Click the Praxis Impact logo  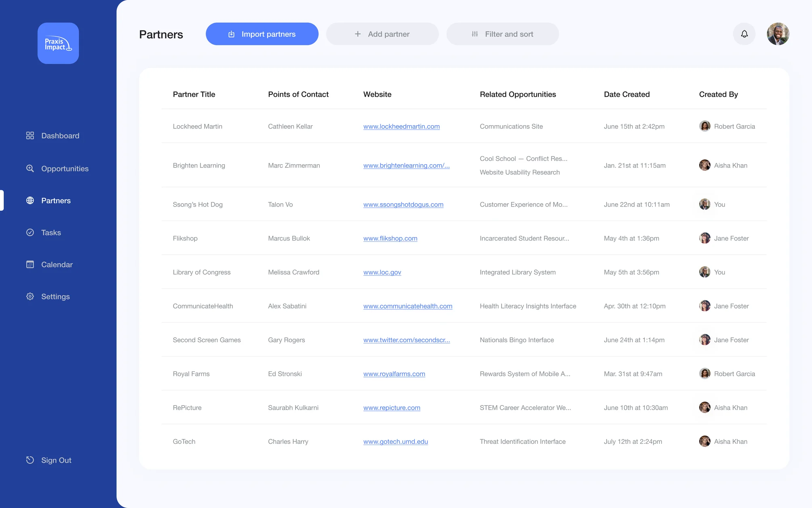coord(58,43)
